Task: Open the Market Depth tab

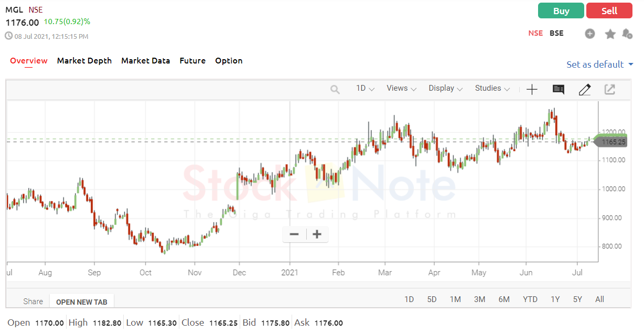Action: coord(84,61)
